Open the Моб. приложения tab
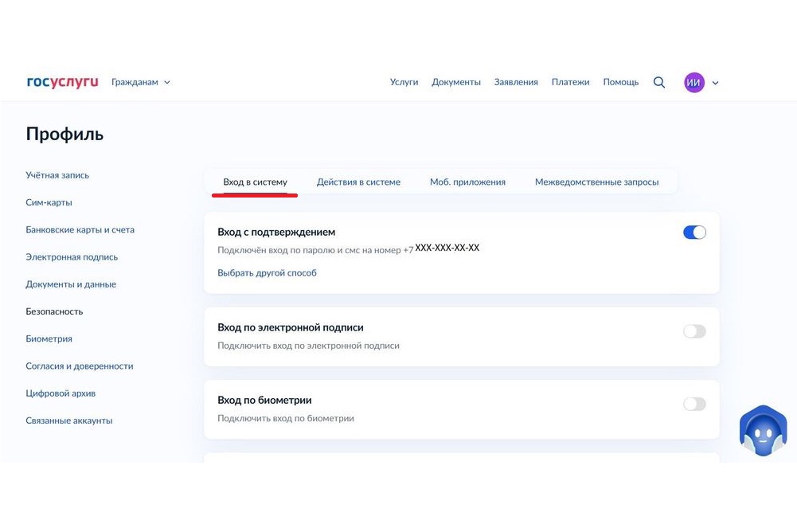 coord(467,182)
